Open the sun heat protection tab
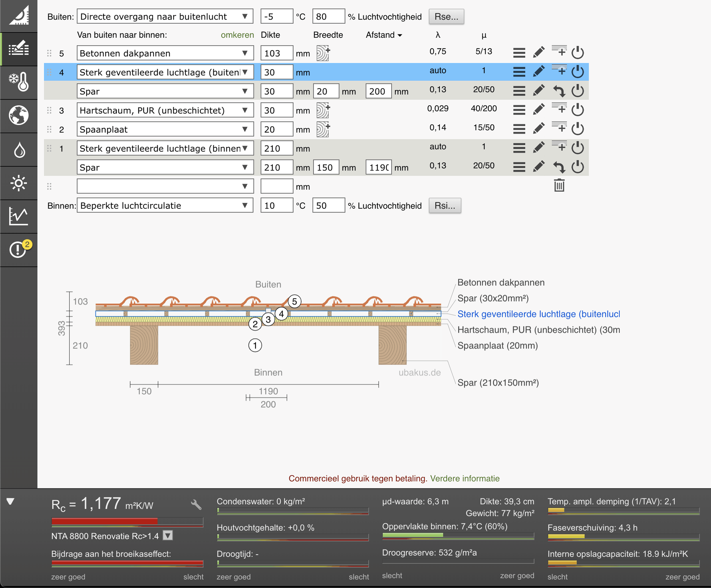Viewport: 711px width, 588px height. 19,183
